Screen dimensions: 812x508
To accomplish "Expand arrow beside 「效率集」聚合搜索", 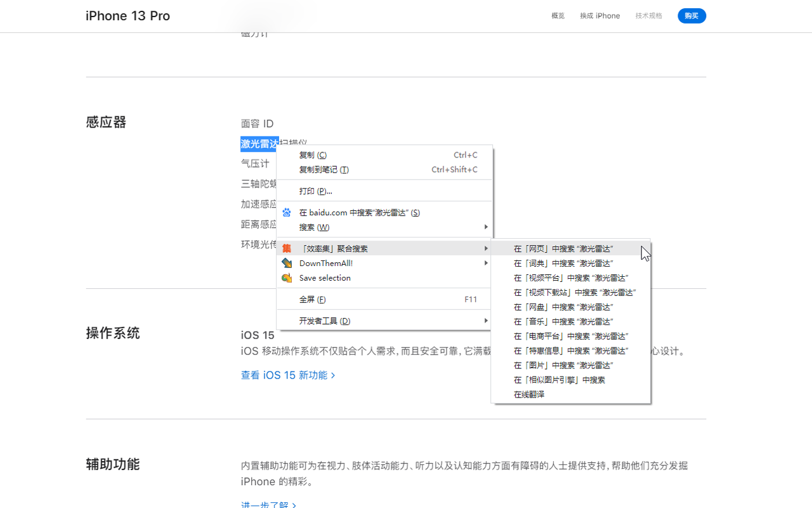I will (486, 249).
